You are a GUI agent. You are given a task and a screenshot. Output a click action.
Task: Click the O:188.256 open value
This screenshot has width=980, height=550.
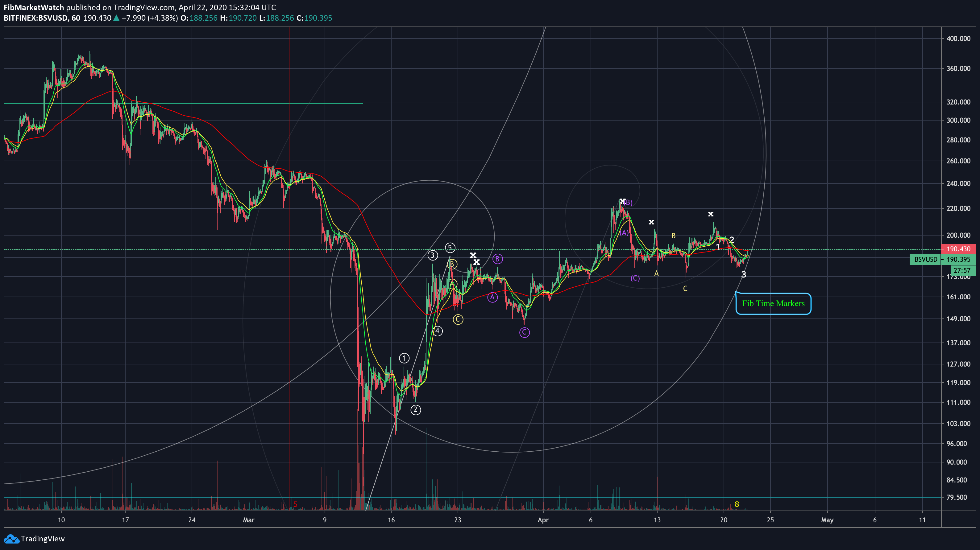(199, 18)
